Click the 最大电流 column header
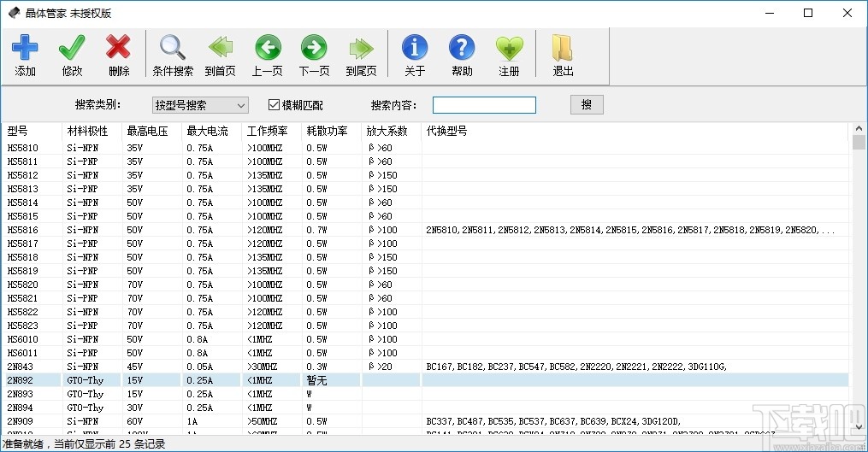This screenshot has width=868, height=452. point(207,131)
